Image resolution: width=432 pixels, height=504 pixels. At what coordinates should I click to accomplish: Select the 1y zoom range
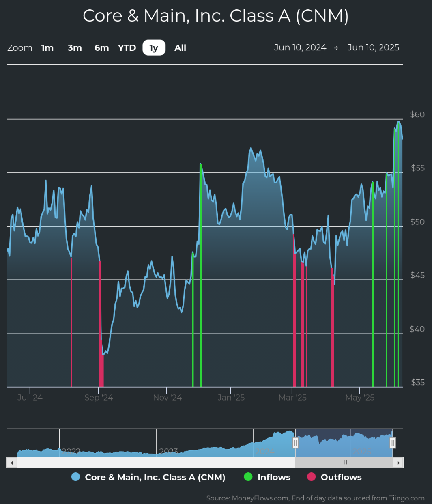[154, 48]
